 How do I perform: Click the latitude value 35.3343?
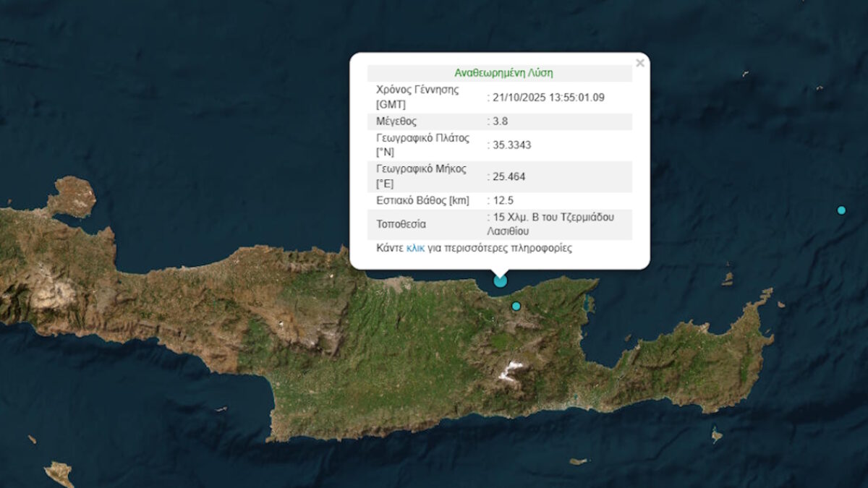coord(511,145)
